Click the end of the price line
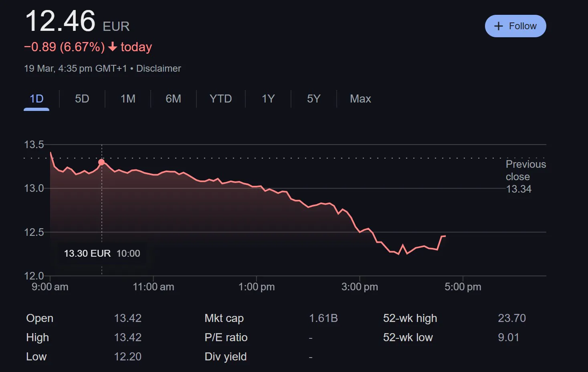This screenshot has width=588, height=372. tap(445, 236)
